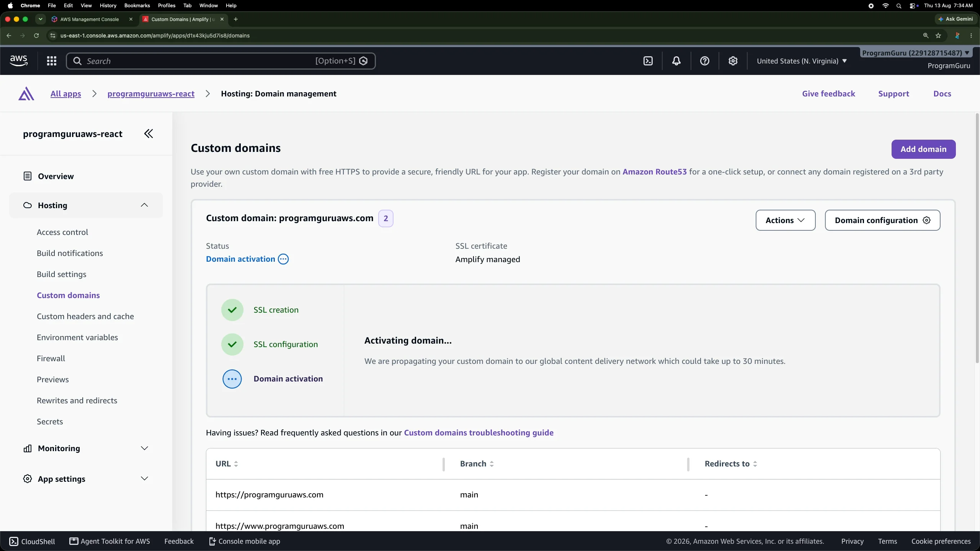The height and width of the screenshot is (551, 980).
Task: Click the SSL creation green checkmark
Action: point(232,310)
